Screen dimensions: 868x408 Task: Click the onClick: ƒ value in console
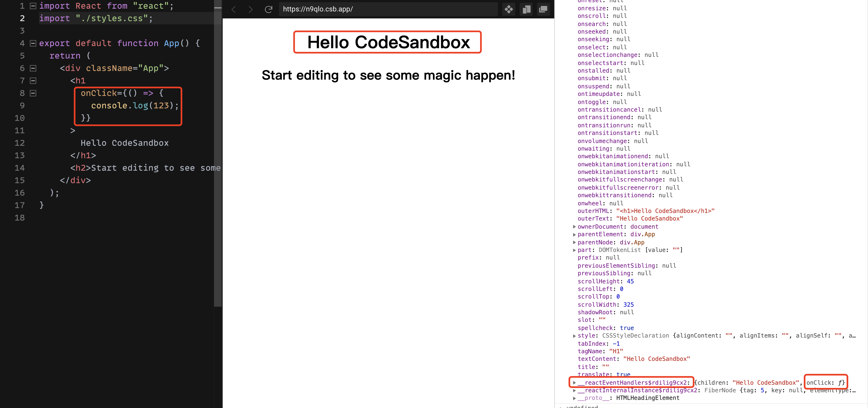pyautogui.click(x=825, y=383)
